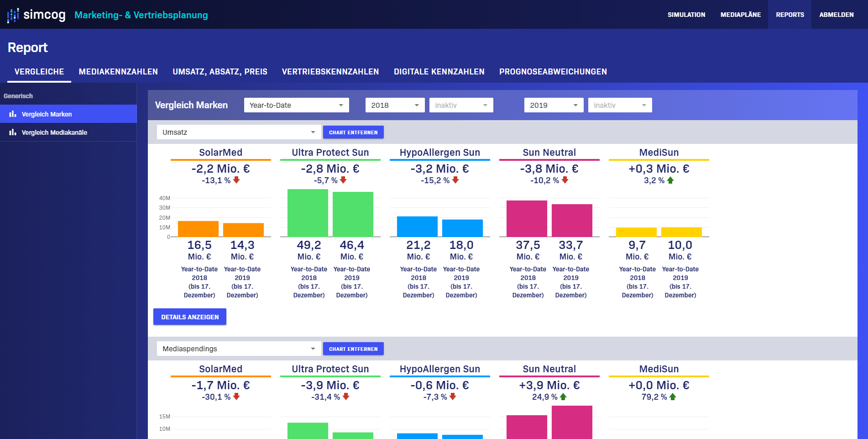Click the "-3,9 Mio. €" Ultra Protect Sun value

tap(330, 385)
